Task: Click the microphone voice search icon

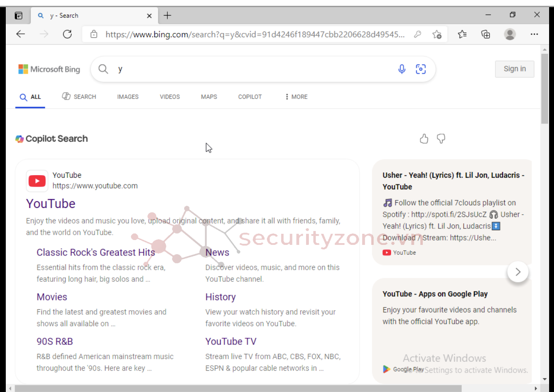Action: (402, 69)
